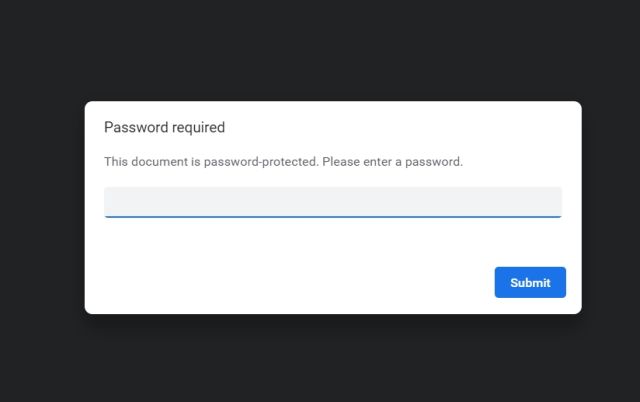Click the dark area below the password dialog
Viewport: 640px width, 402px height.
320,360
